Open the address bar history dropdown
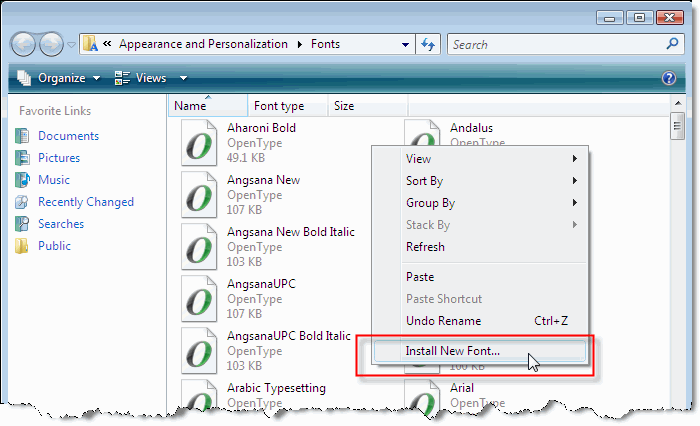 tap(404, 45)
